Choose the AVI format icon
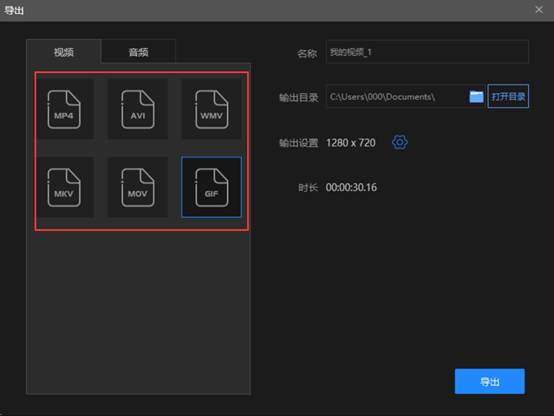Screen dimensions: 554x416 [138, 109]
